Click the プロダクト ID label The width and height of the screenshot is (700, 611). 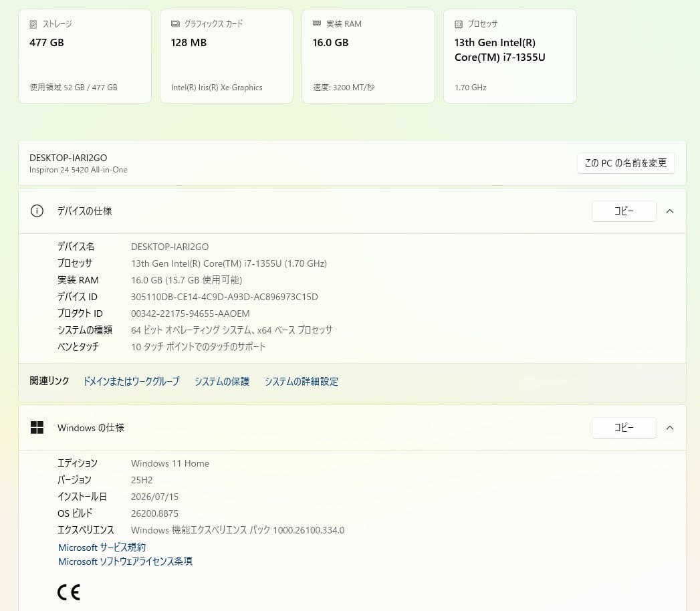(x=80, y=314)
